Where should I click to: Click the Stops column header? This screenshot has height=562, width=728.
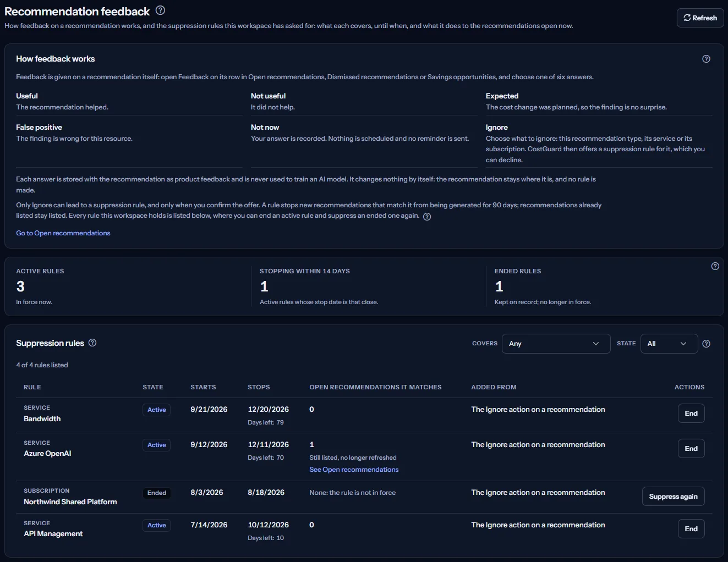click(259, 387)
